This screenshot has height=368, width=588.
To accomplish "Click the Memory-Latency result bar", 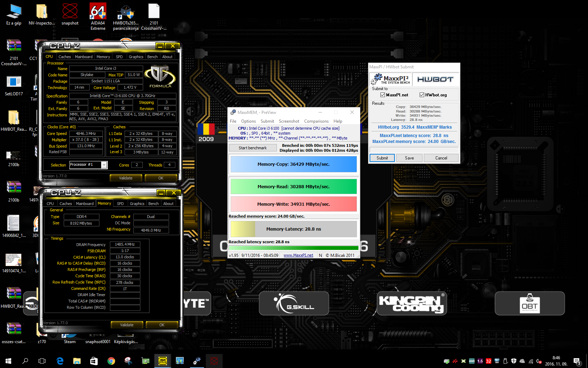I will [x=294, y=229].
